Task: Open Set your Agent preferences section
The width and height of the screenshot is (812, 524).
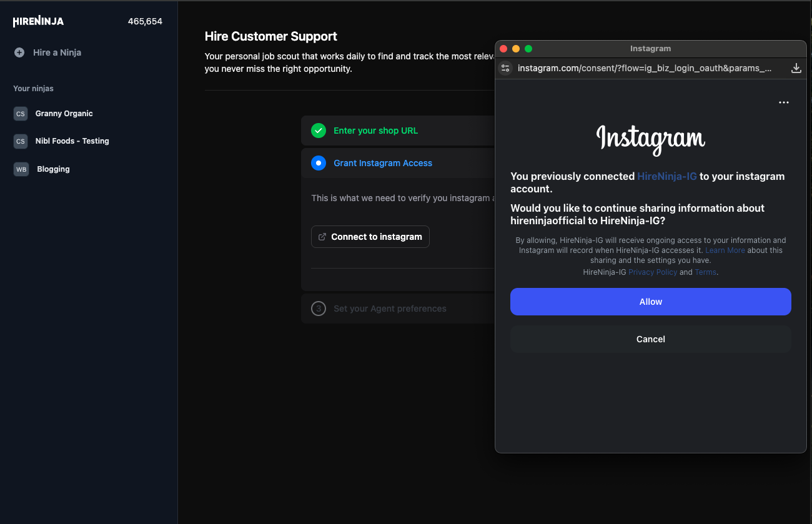Action: pos(390,308)
